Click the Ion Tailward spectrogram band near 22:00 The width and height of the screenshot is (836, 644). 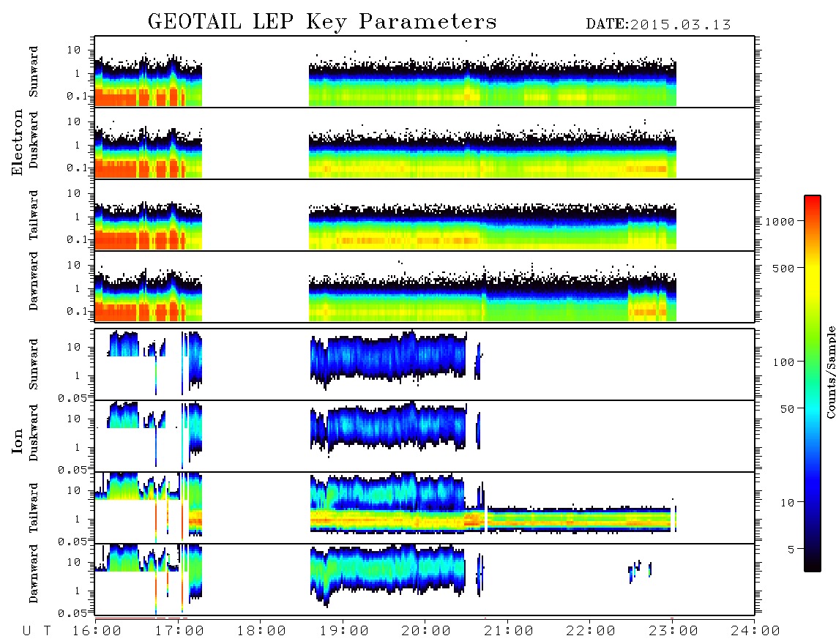tap(578, 520)
